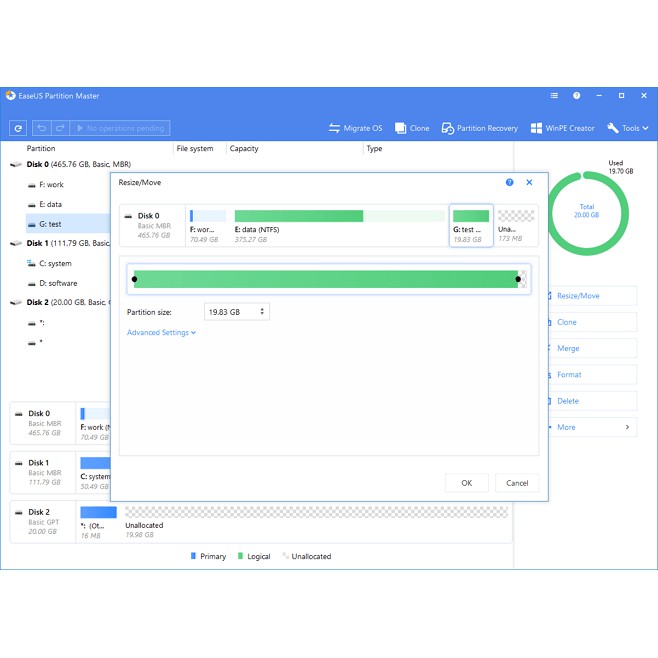The width and height of the screenshot is (658, 658).
Task: Select the E: data partition in tree
Action: point(52,204)
